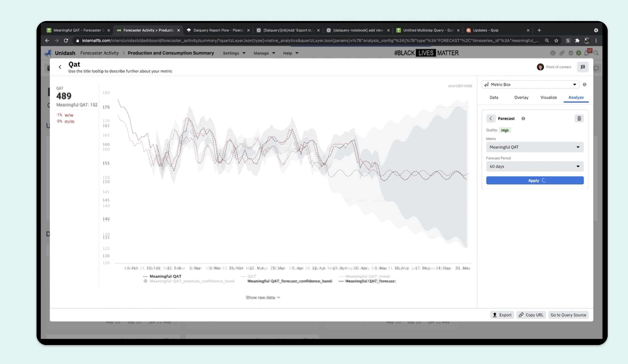Screen dimensions: 628x364
Task: Open Unidash search magnifier icon
Action: [x=596, y=53]
